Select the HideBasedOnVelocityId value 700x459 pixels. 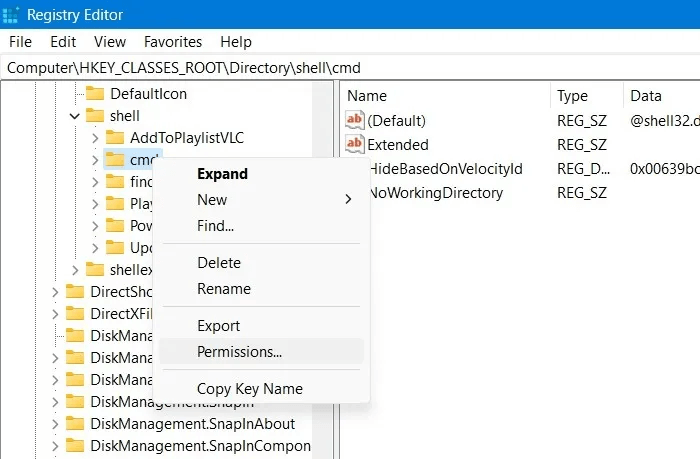coord(446,169)
